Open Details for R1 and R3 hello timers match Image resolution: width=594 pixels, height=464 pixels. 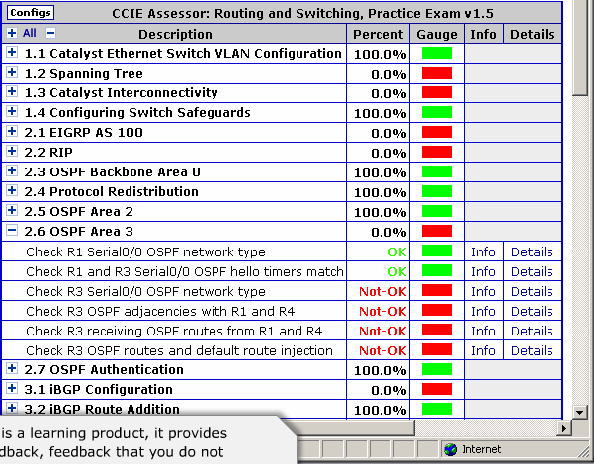click(x=532, y=272)
